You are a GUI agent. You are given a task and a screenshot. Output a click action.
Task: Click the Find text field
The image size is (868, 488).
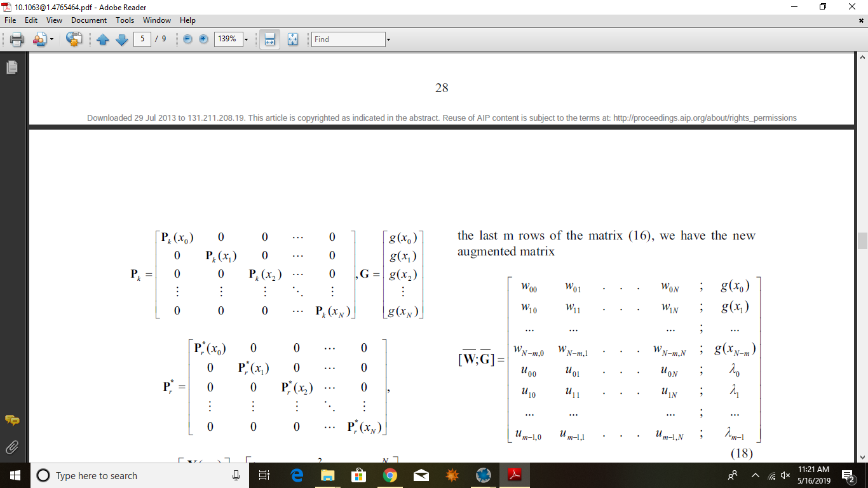point(348,39)
